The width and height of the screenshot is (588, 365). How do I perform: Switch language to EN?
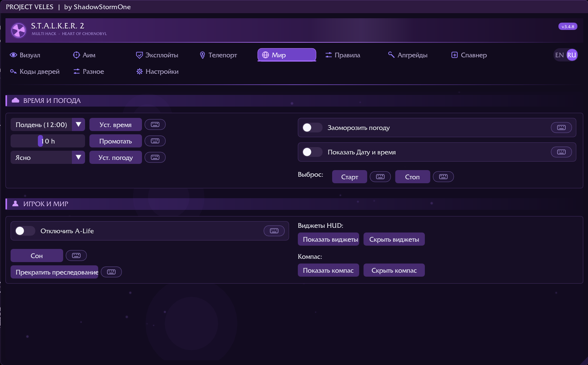(559, 55)
